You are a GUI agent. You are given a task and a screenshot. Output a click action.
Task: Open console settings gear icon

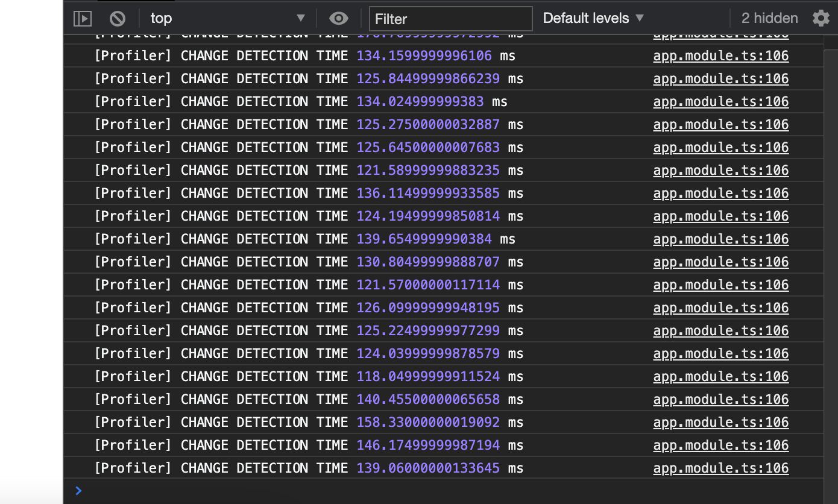point(821,18)
